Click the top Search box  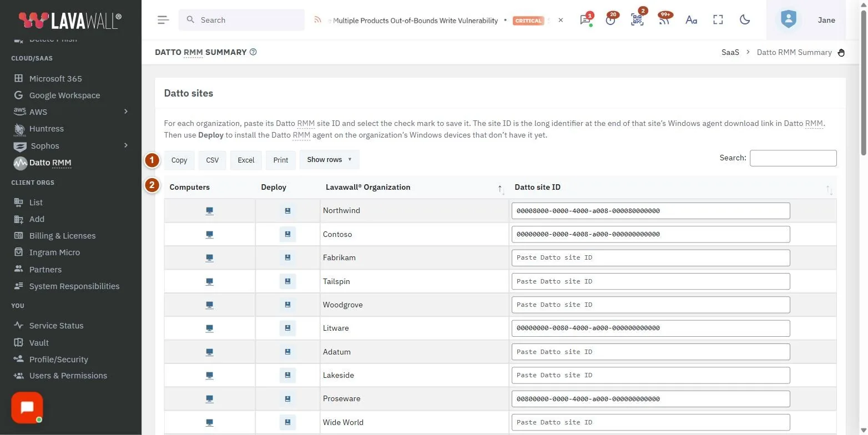coord(241,20)
